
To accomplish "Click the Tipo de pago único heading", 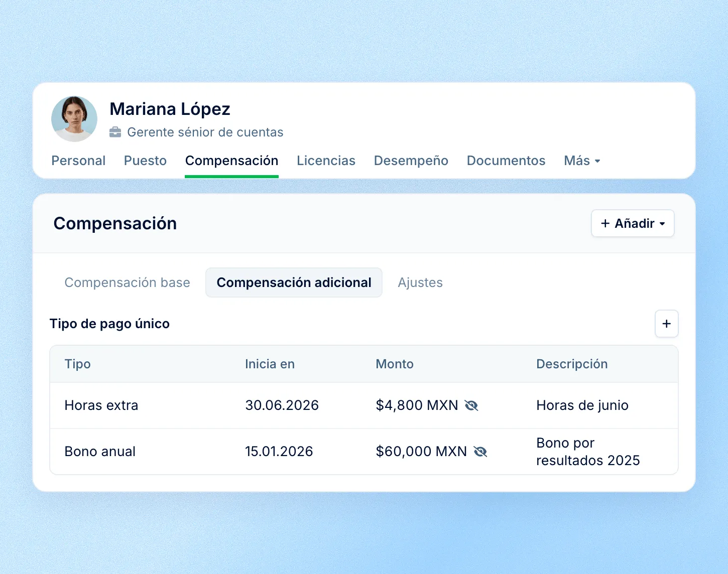I will click(109, 324).
